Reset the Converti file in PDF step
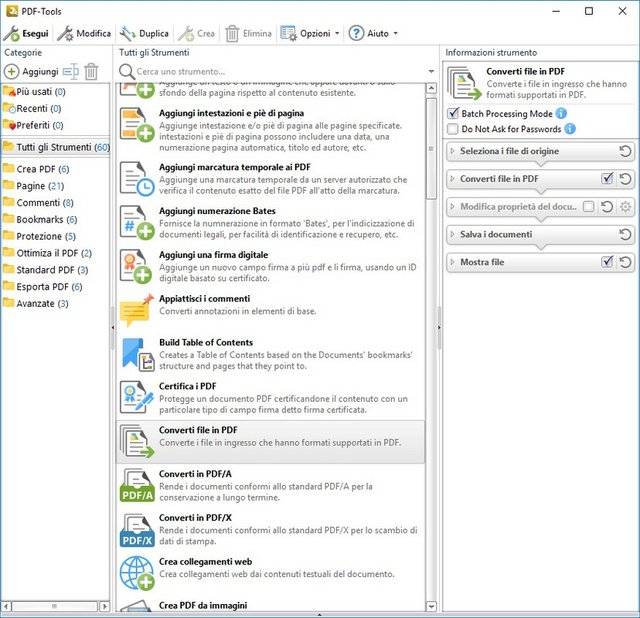This screenshot has width=640, height=618. pyautogui.click(x=625, y=179)
